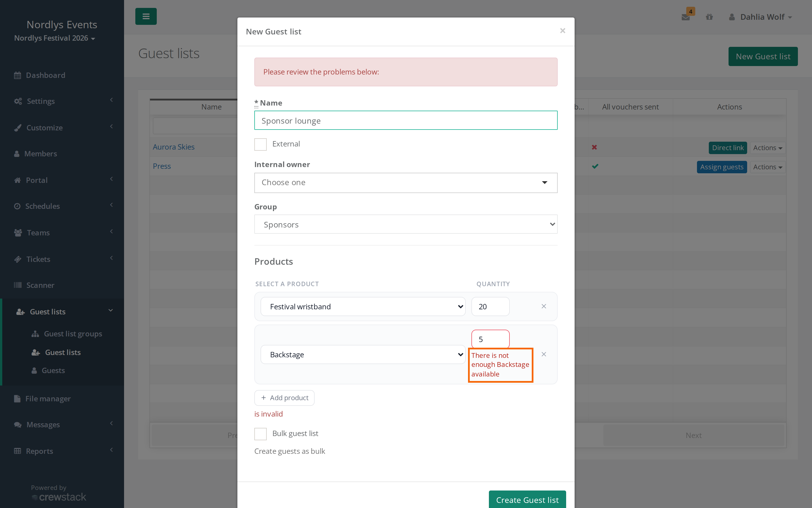
Task: Close the New Guest list dialog
Action: tap(563, 31)
